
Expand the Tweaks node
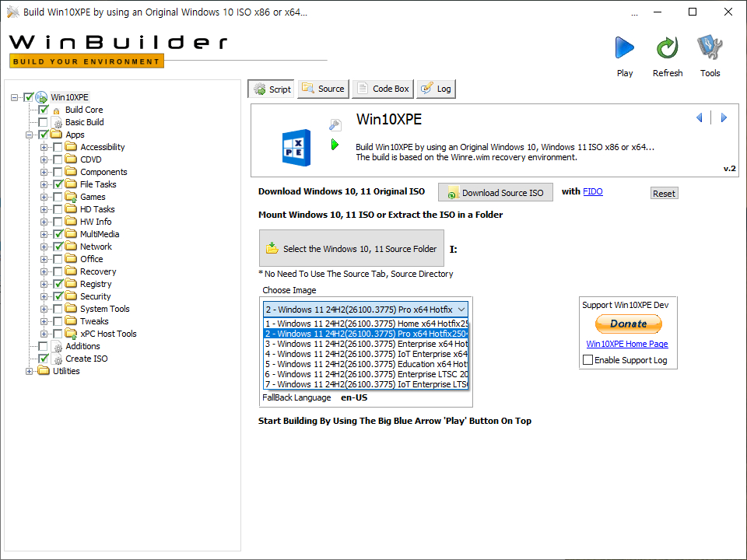click(44, 321)
